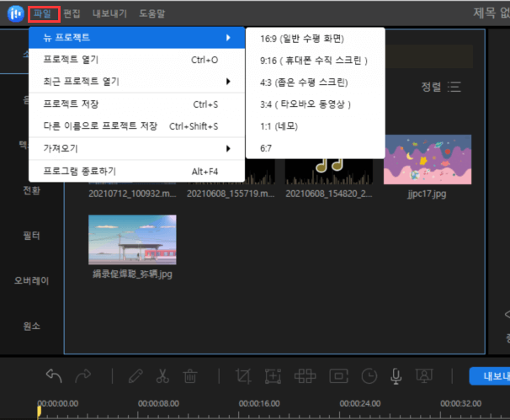510x420 pixels.
Task: Click the redo arrow icon
Action: (x=83, y=376)
